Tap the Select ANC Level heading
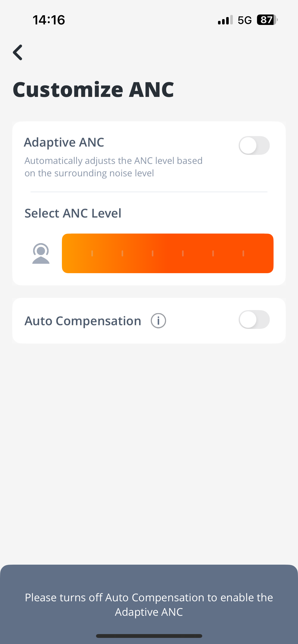 (73, 213)
